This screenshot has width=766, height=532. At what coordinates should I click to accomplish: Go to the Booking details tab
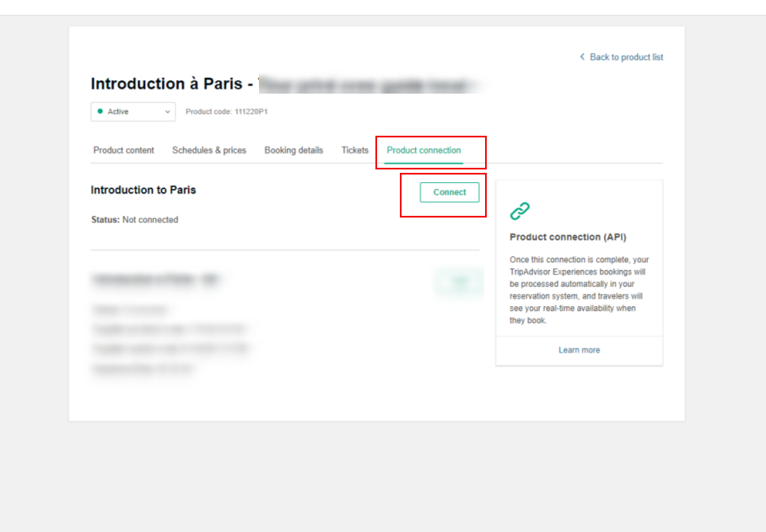294,150
